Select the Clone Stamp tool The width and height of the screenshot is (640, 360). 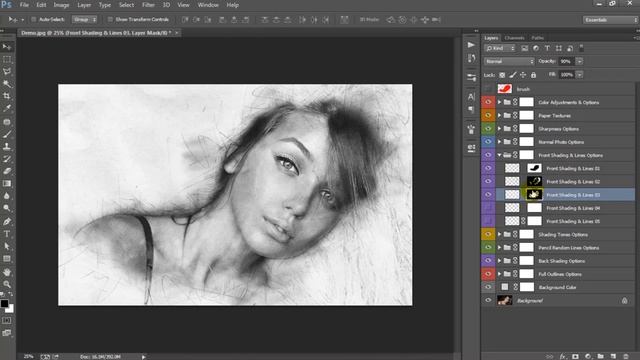click(7, 146)
